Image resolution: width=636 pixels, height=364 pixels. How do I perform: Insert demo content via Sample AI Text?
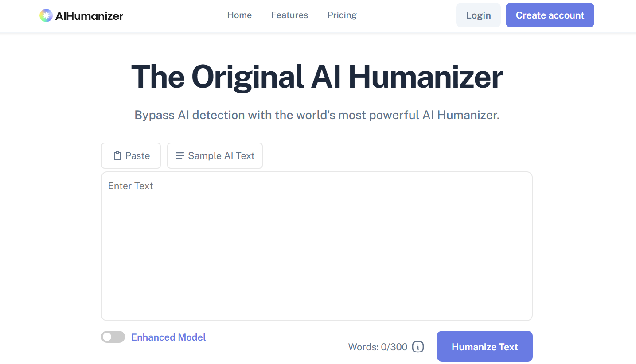click(215, 155)
